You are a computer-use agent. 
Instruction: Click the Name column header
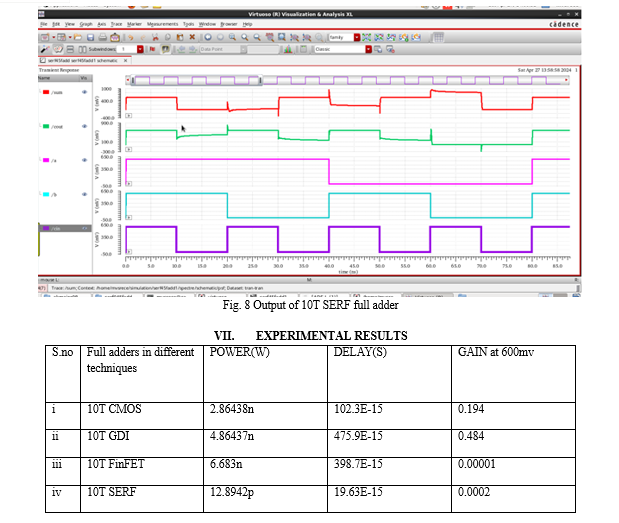point(58,78)
